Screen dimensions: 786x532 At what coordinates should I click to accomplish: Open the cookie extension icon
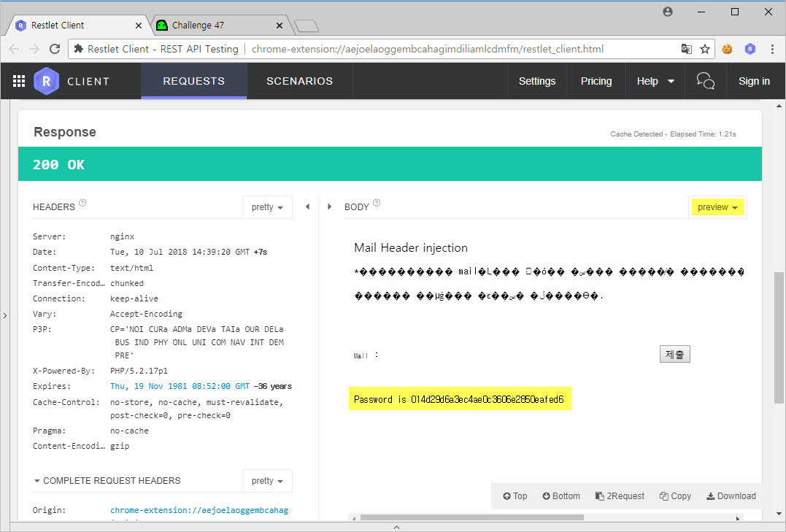[727, 49]
